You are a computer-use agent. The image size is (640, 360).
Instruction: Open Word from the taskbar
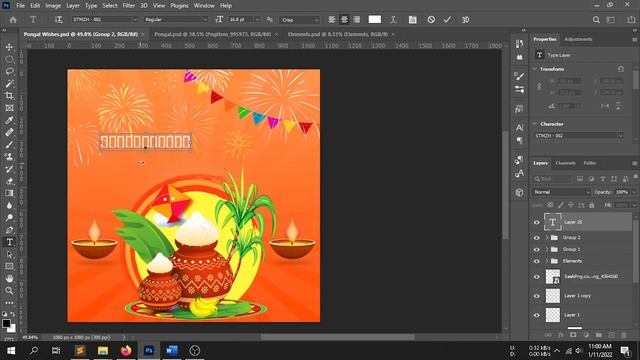coord(172,351)
